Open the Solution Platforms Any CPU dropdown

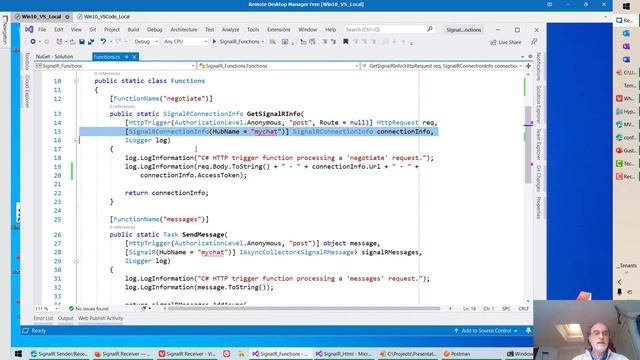coord(185,42)
